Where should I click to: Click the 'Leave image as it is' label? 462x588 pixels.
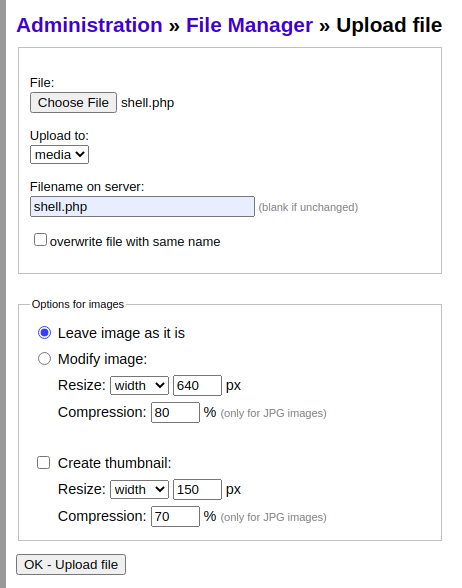[x=121, y=333]
